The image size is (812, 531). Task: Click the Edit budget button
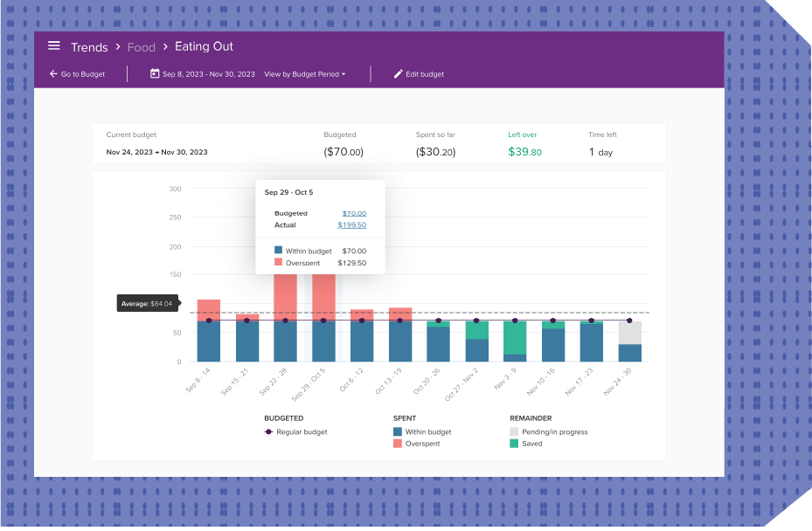point(425,74)
